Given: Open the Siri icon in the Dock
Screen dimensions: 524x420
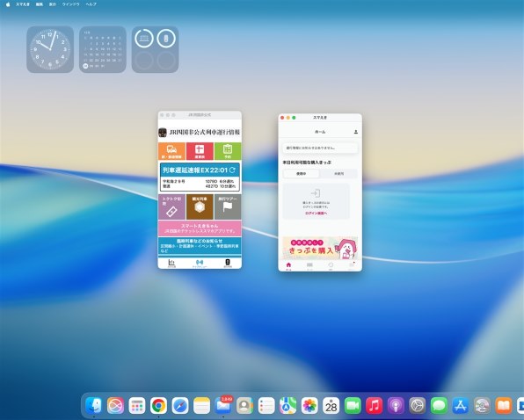Looking at the screenshot, I should [116, 406].
